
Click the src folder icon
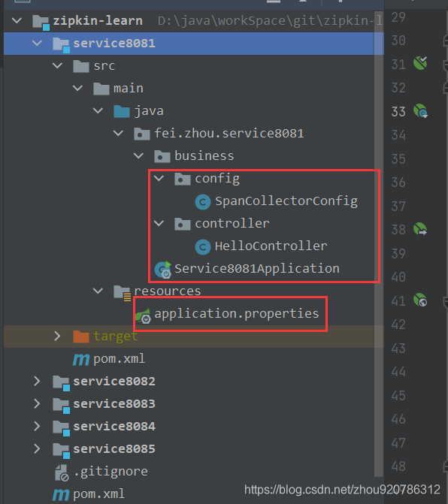tap(81, 67)
